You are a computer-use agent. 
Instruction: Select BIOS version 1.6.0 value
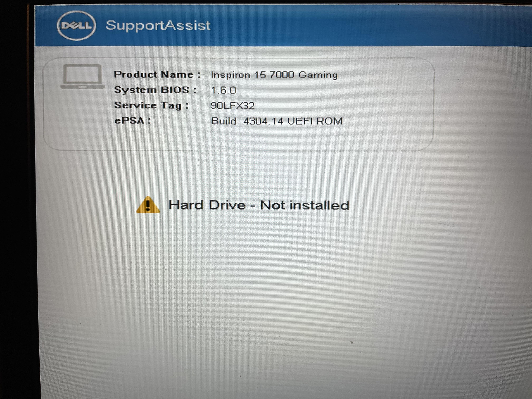(223, 90)
